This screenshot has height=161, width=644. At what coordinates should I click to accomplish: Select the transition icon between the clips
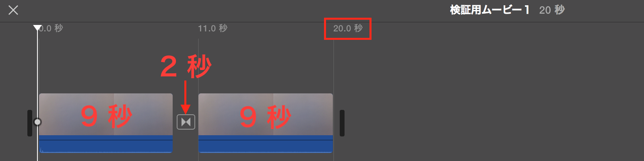tap(186, 122)
